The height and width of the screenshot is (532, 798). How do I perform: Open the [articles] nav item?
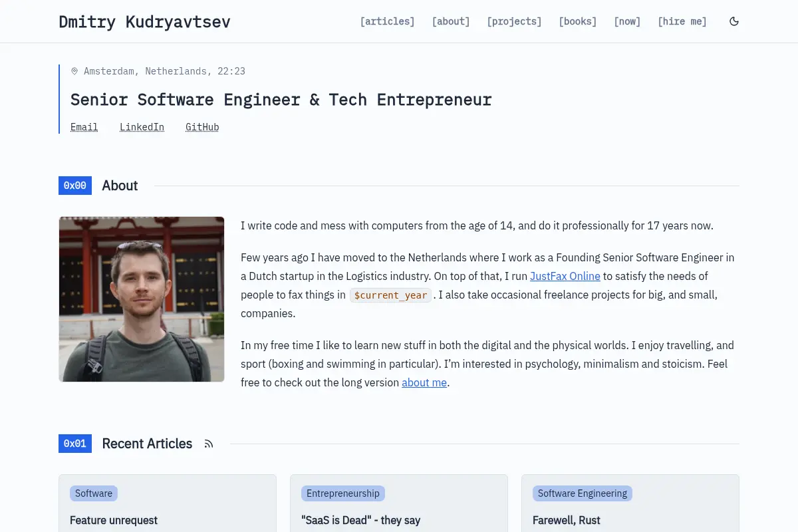[387, 21]
